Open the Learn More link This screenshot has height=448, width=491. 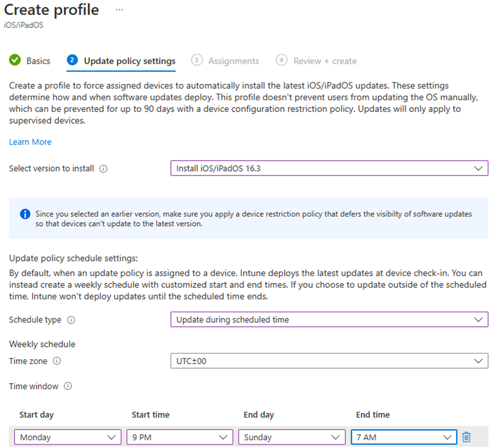tap(30, 142)
